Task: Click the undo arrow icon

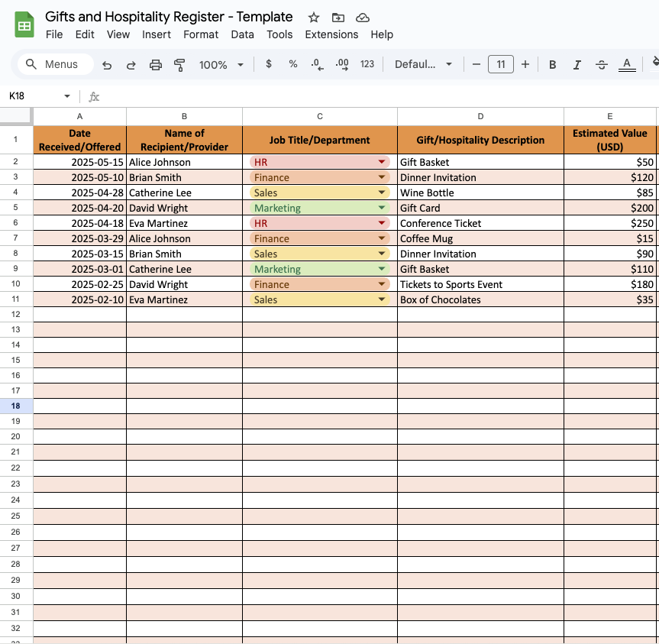Action: tap(107, 65)
